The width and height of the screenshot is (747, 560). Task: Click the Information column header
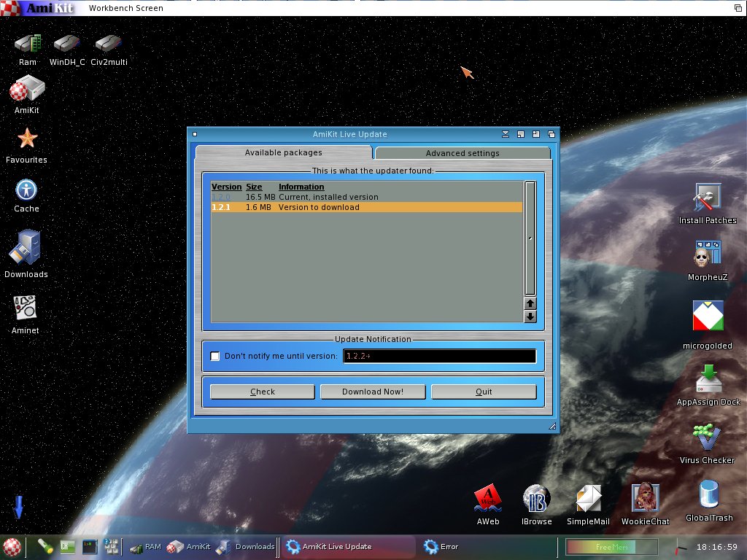point(301,187)
